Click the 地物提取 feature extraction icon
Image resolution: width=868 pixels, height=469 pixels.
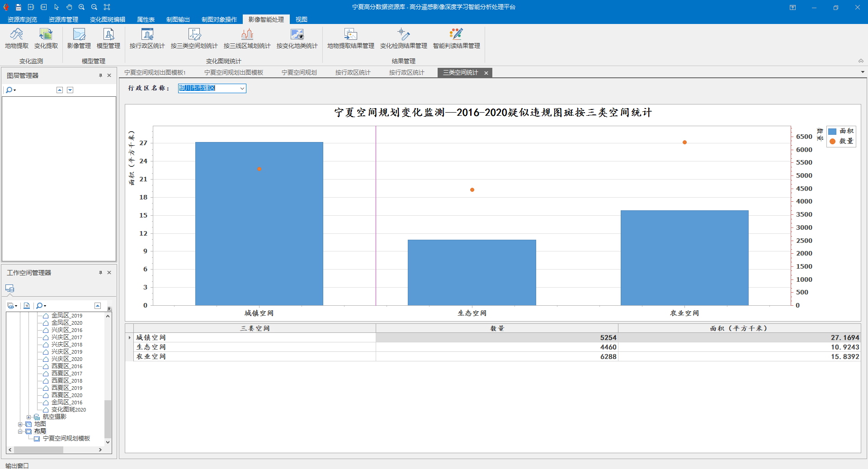tap(17, 34)
